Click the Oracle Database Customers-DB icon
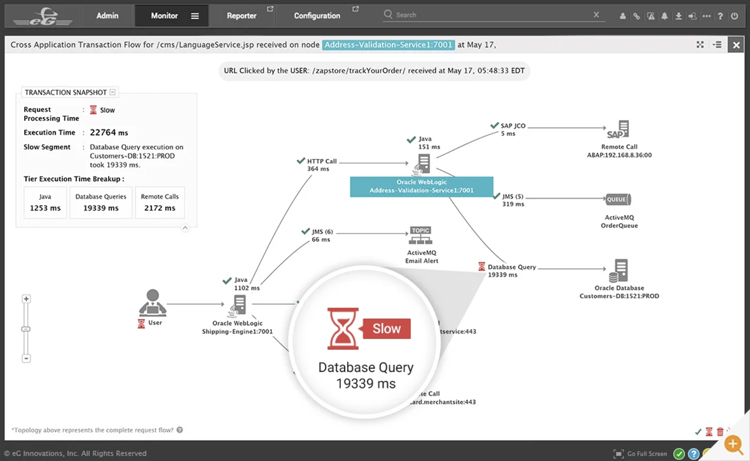Screen dimensions: 750x461 [x=618, y=271]
